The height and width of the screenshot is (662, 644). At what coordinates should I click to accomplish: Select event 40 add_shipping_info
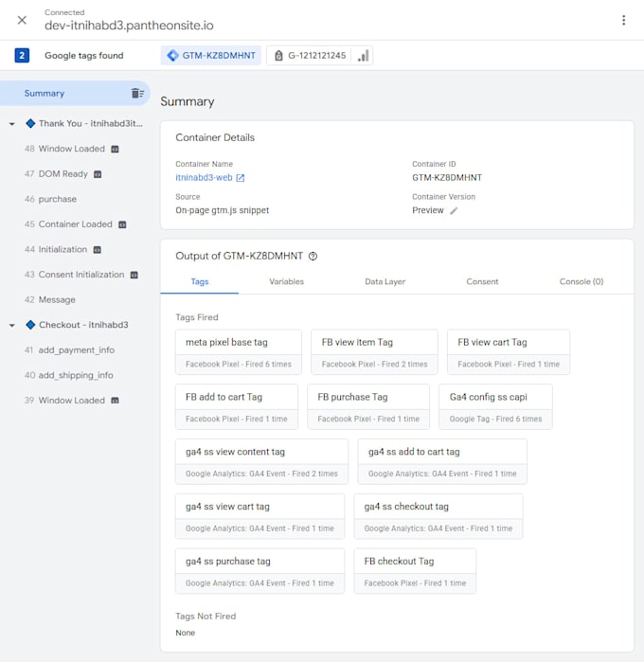(69, 375)
